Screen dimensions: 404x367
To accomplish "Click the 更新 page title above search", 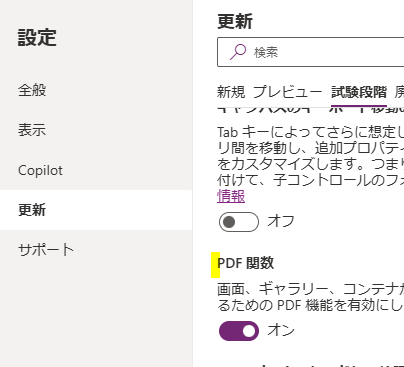I will coord(235,22).
